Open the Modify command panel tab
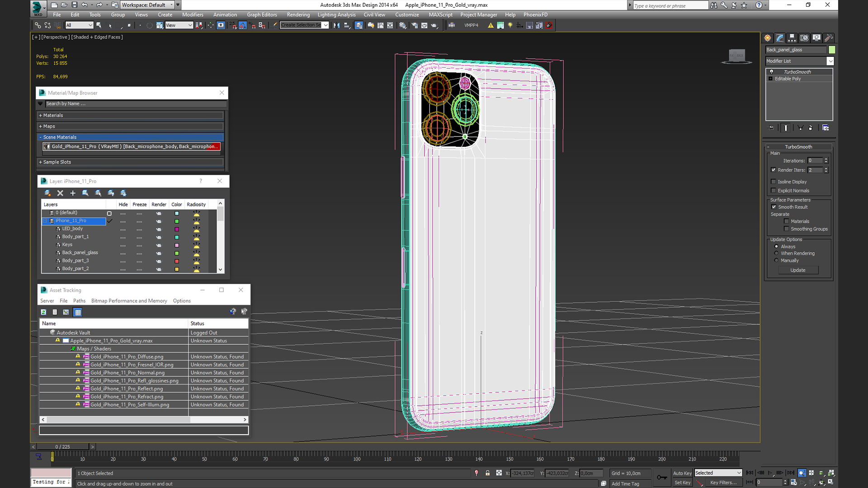Screen dimensions: 868x488 click(780, 38)
